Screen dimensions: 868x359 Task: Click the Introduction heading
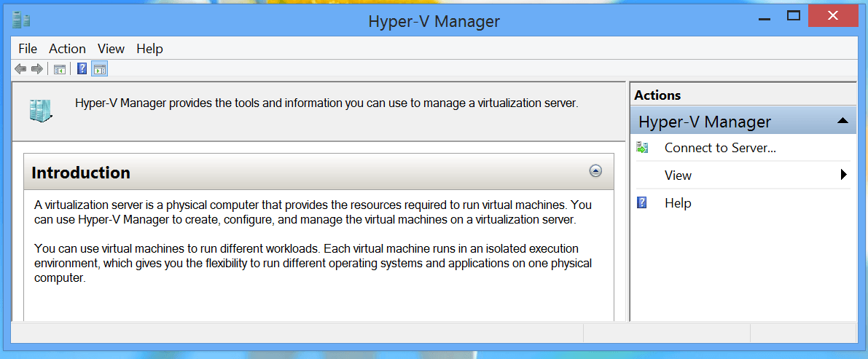[x=81, y=173]
